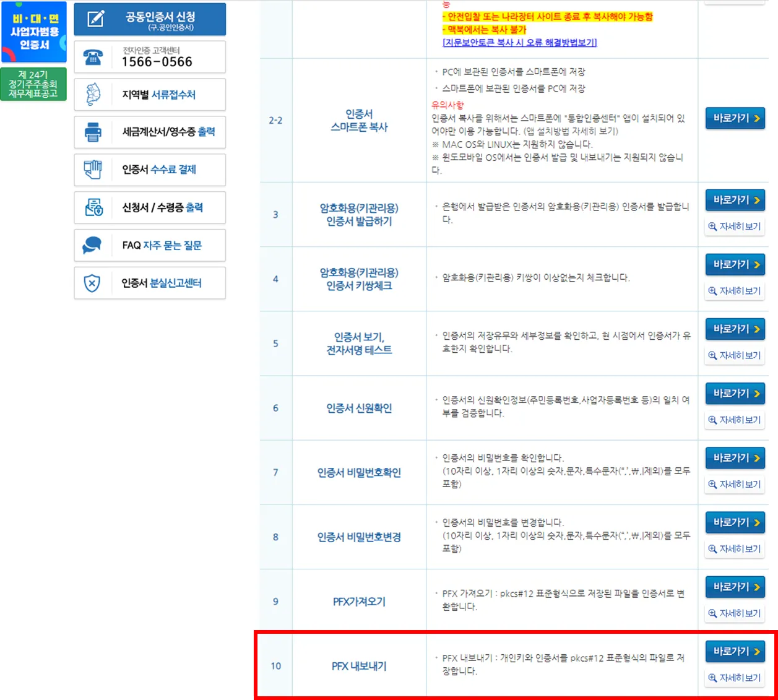This screenshot has height=700, width=778.
Task: Click 제 24기 정기주주총회 재무제표공고 banner
Action: click(x=33, y=84)
